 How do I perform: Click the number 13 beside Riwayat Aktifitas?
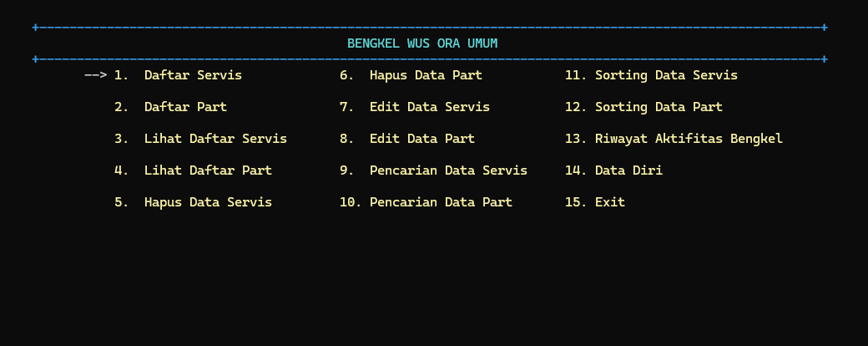(x=575, y=139)
